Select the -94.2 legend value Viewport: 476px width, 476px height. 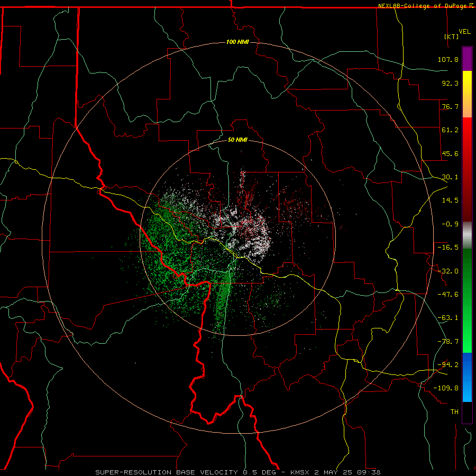coord(448,365)
